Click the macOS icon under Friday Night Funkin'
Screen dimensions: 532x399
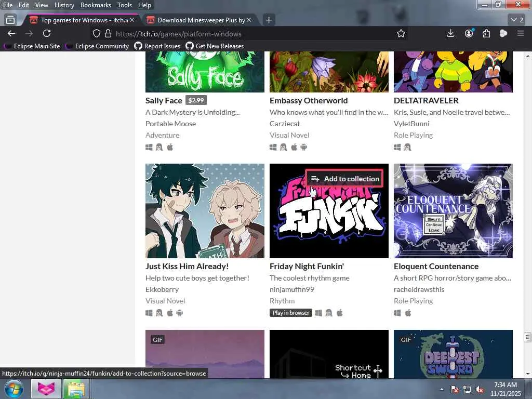pos(340,313)
